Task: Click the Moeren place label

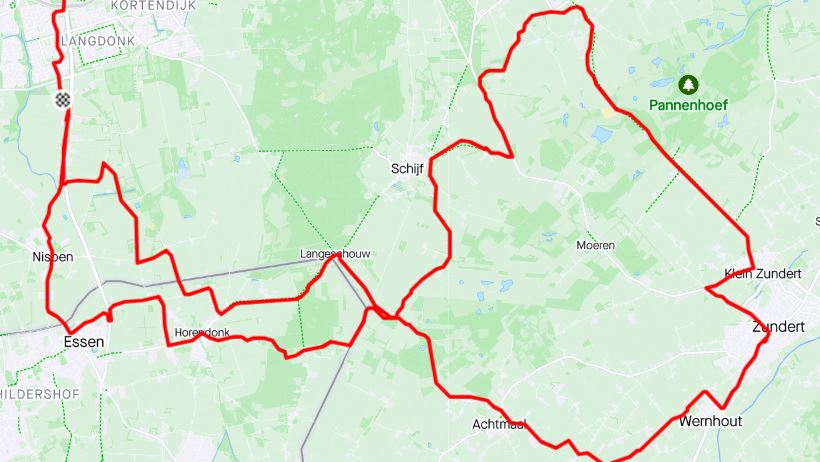Action: point(595,245)
